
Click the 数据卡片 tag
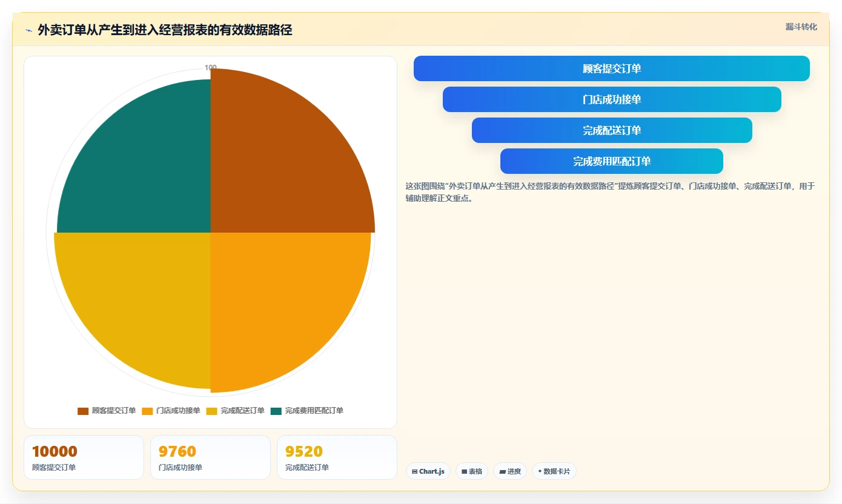click(x=554, y=471)
